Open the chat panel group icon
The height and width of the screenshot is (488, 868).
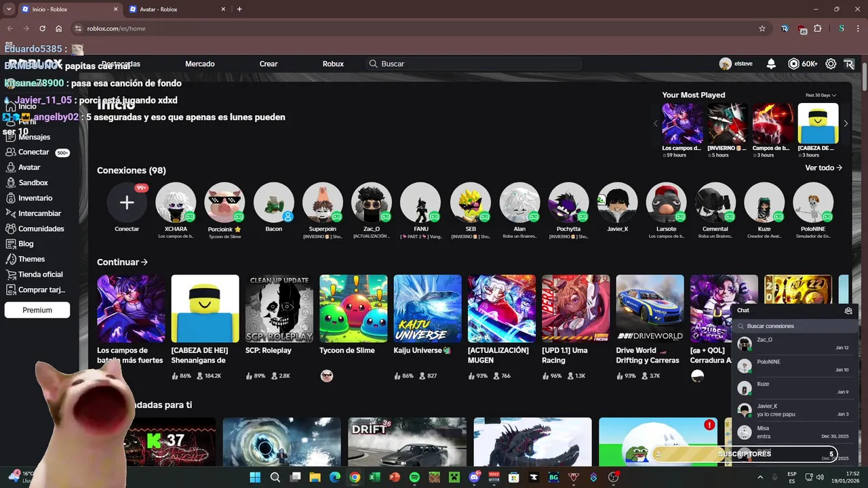(x=848, y=310)
